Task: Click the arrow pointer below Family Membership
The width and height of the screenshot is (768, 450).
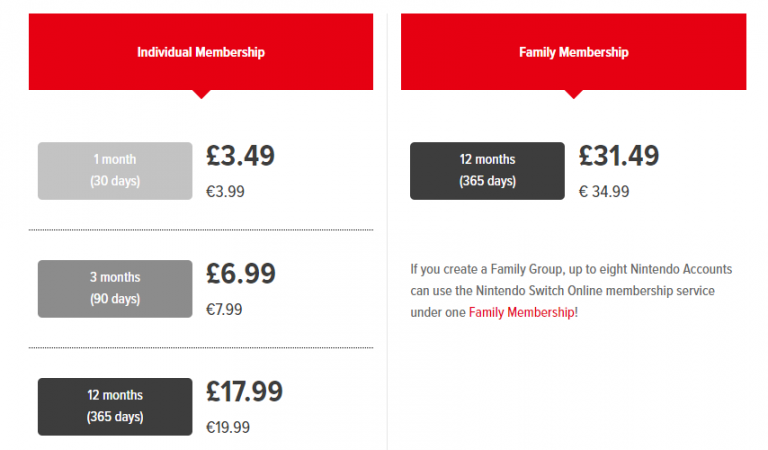Action: click(x=574, y=94)
